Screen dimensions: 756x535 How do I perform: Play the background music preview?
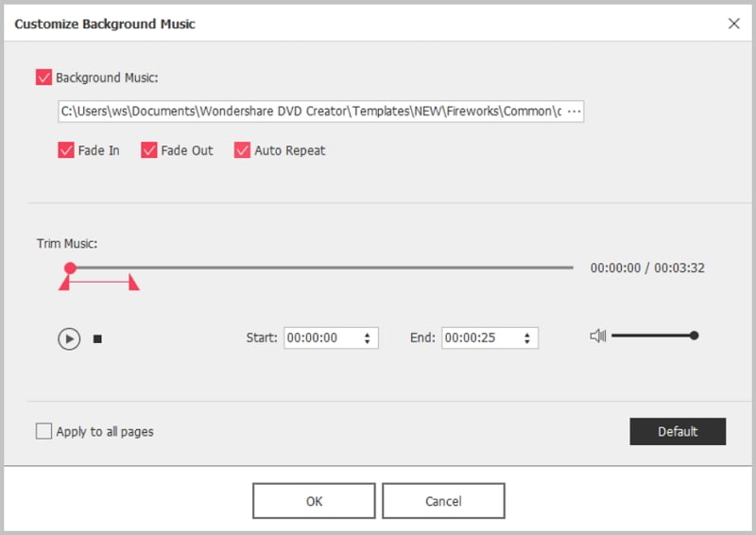click(x=69, y=338)
